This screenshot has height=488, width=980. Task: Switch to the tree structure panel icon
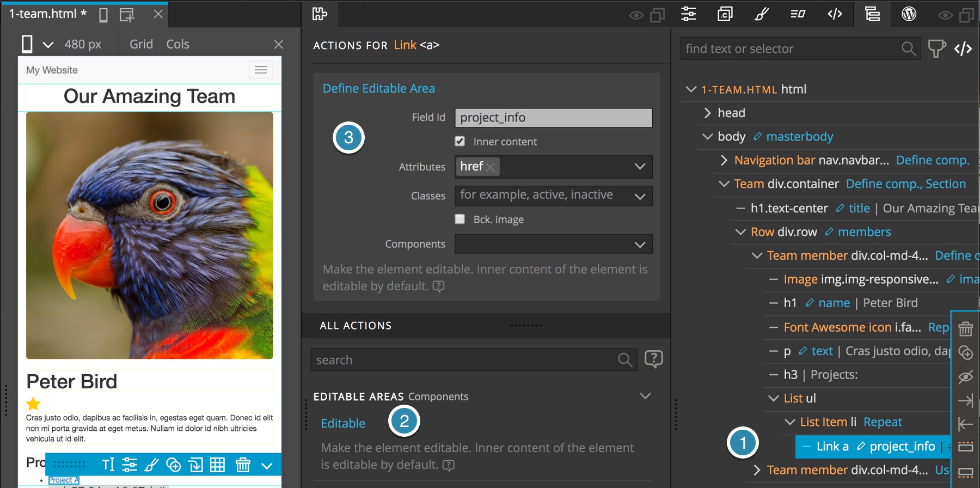(872, 14)
